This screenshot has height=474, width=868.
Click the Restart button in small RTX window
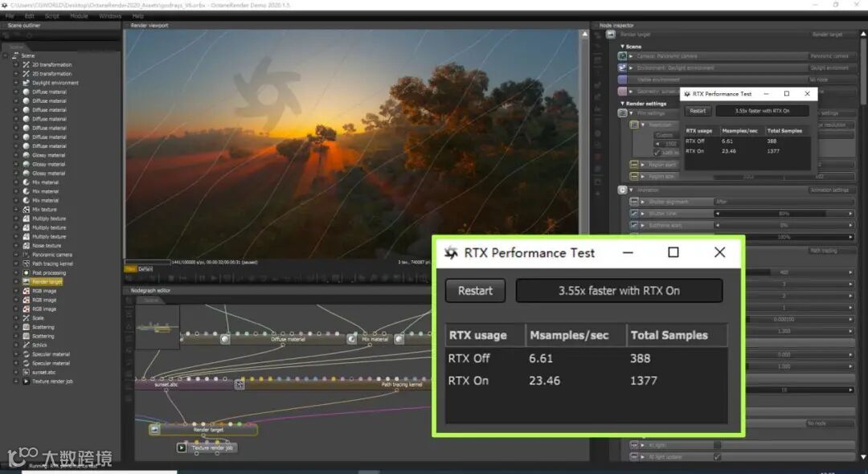pos(698,111)
